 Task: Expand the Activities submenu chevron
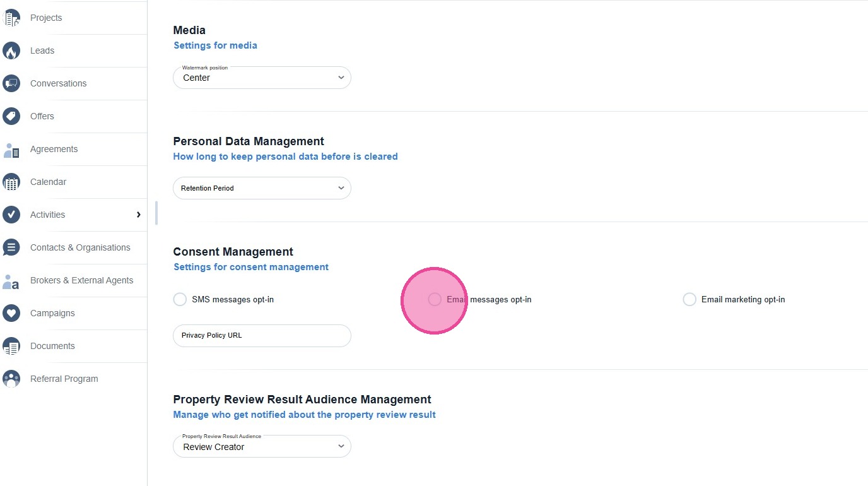(x=139, y=215)
